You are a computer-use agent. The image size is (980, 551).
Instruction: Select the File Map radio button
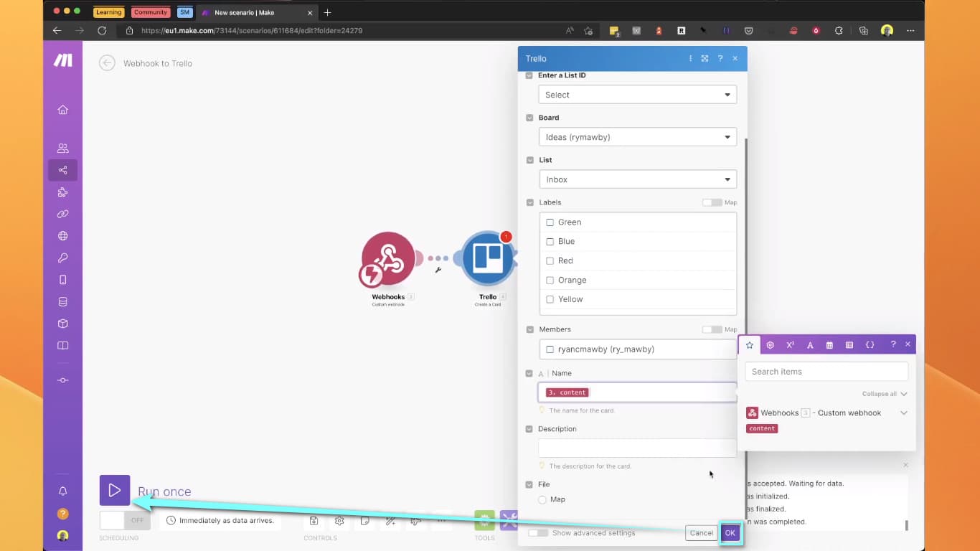(542, 499)
